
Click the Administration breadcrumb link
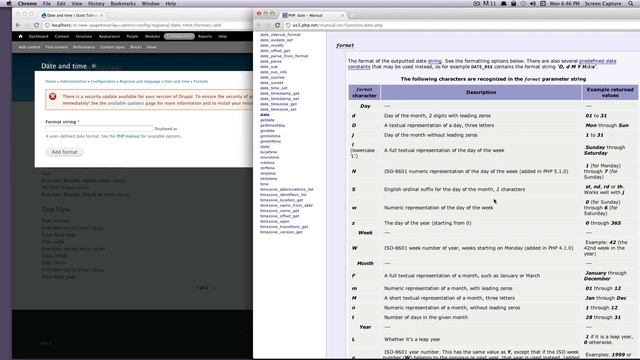point(73,82)
